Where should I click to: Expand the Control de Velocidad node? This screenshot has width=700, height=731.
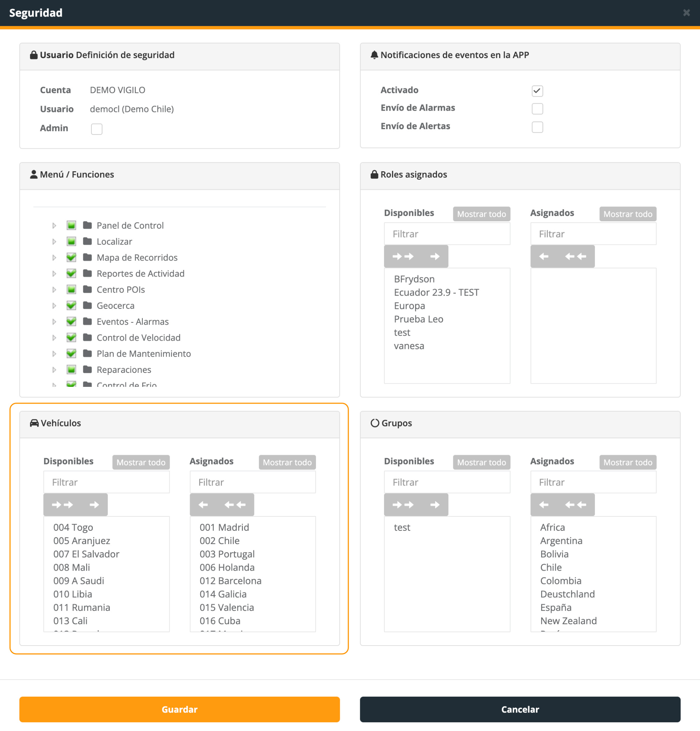pos(55,337)
